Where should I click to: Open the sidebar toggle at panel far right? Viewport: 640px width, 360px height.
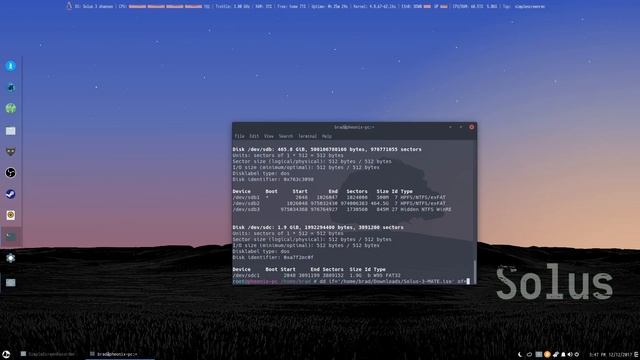tap(636, 354)
